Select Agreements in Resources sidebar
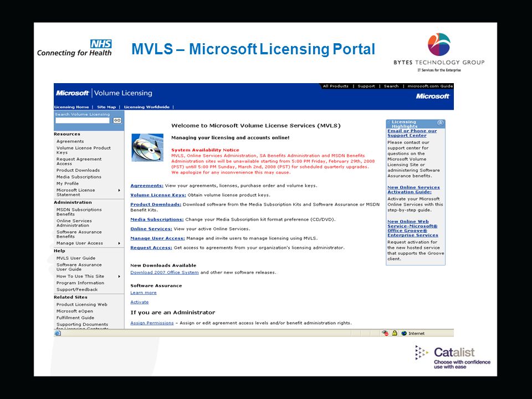This screenshot has width=532, height=399. coord(70,141)
